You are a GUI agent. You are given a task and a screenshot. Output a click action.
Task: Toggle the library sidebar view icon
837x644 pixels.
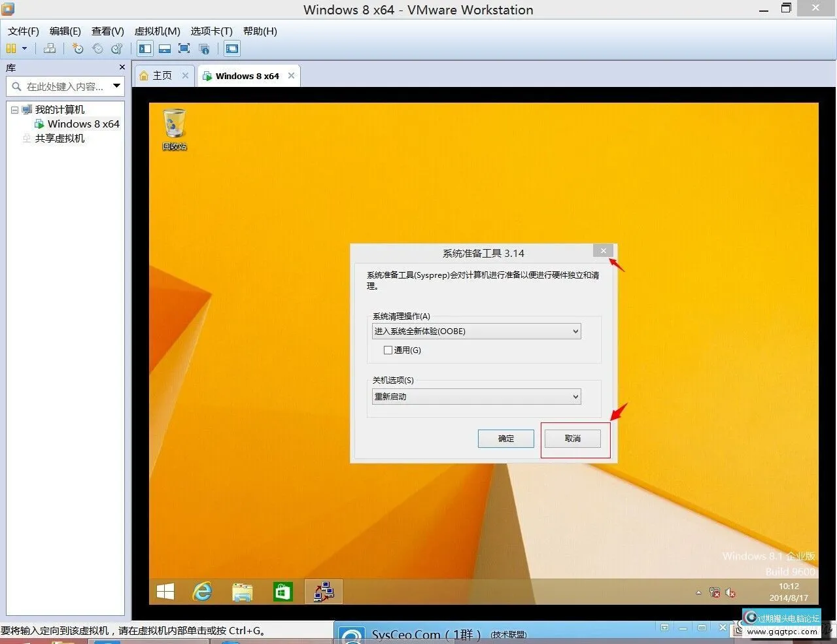coord(145,48)
